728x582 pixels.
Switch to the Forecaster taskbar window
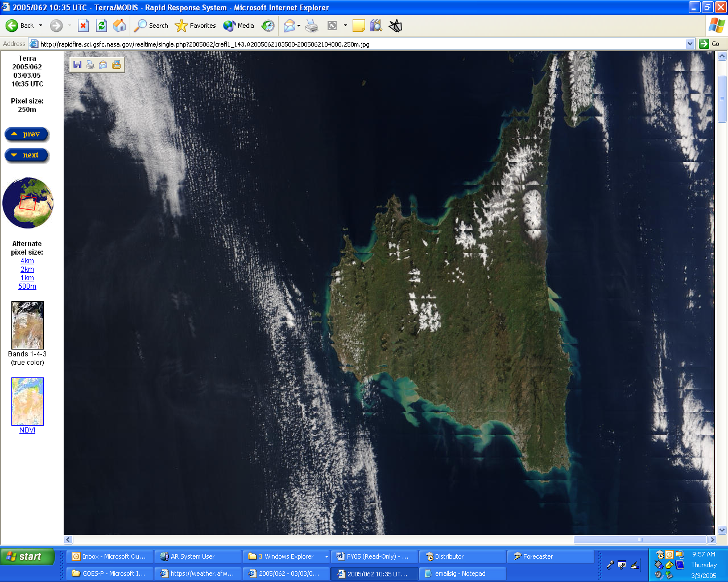click(x=549, y=556)
